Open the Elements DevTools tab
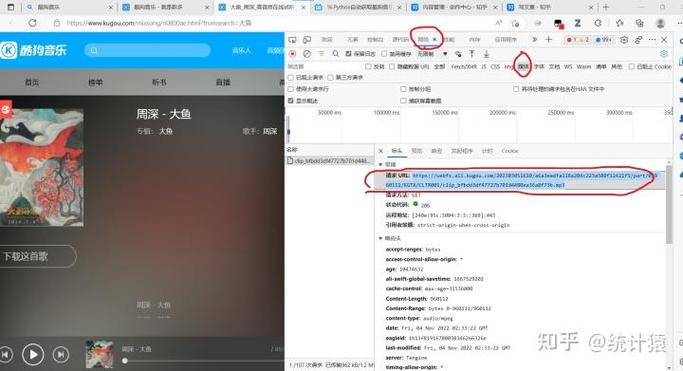 (353, 40)
